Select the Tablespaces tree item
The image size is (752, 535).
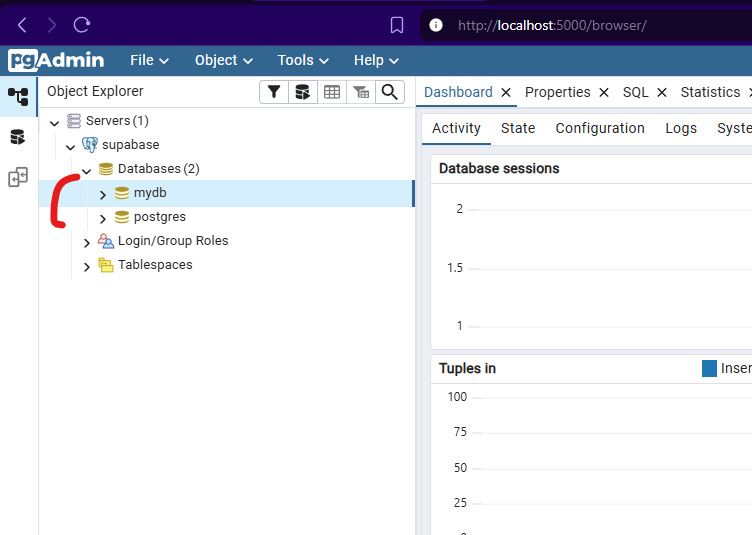click(x=155, y=265)
